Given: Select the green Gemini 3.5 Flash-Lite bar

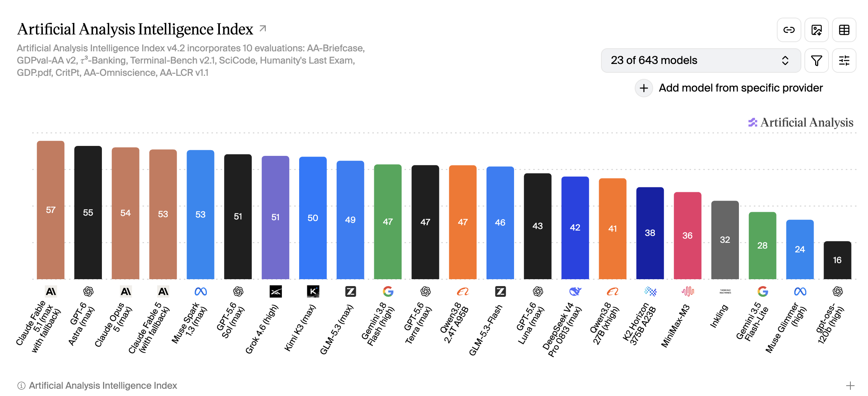Looking at the screenshot, I should (762, 245).
